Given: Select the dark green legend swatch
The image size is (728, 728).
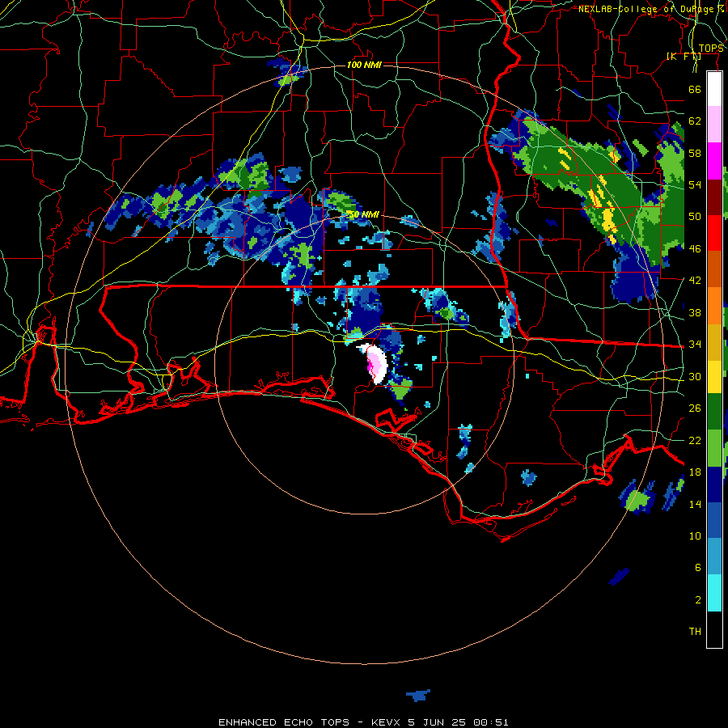Looking at the screenshot, I should click(714, 412).
